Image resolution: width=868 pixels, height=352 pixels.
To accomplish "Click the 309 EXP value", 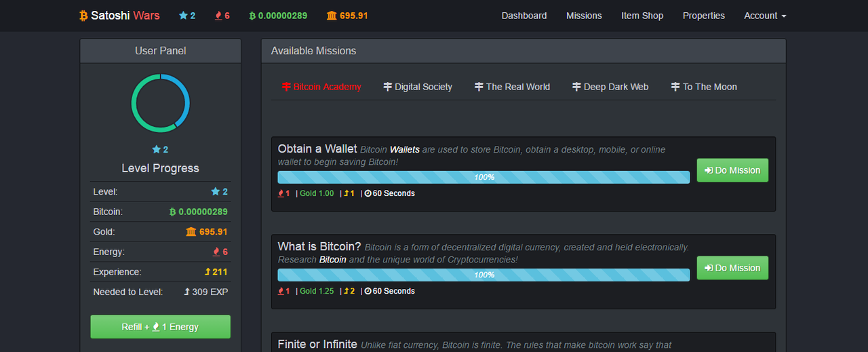I will pos(211,292).
